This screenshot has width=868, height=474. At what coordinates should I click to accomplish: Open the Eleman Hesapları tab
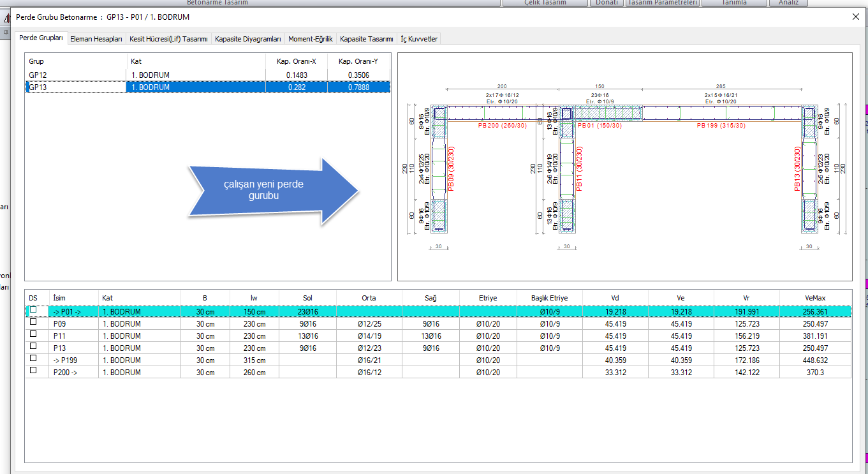pyautogui.click(x=96, y=39)
